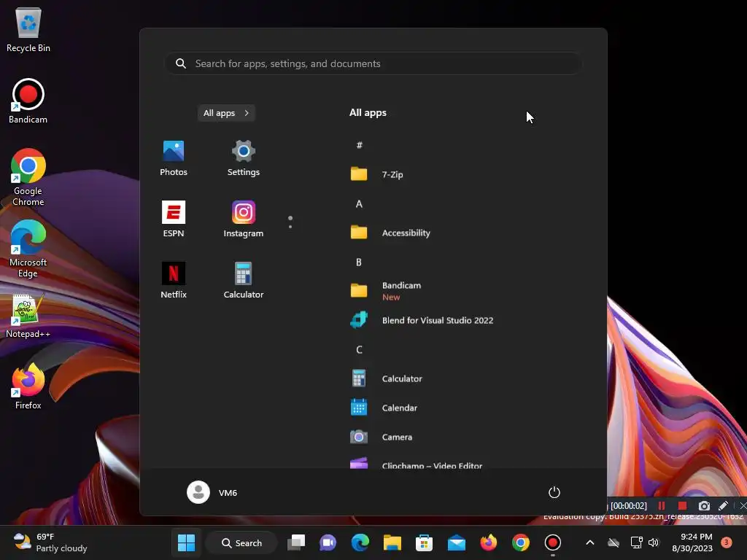Stop the Bandicam recording
747x560 pixels.
coord(682,506)
